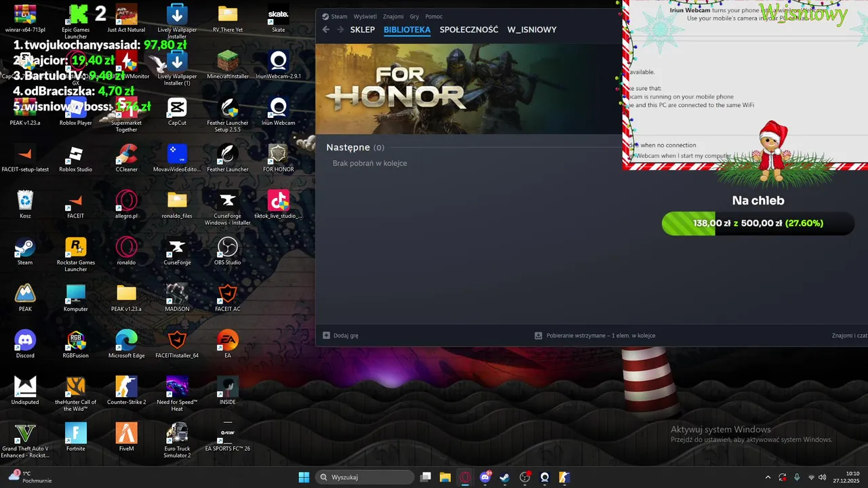The image size is (868, 488).
Task: Select the CapCut desktop shortcut
Action: [177, 111]
